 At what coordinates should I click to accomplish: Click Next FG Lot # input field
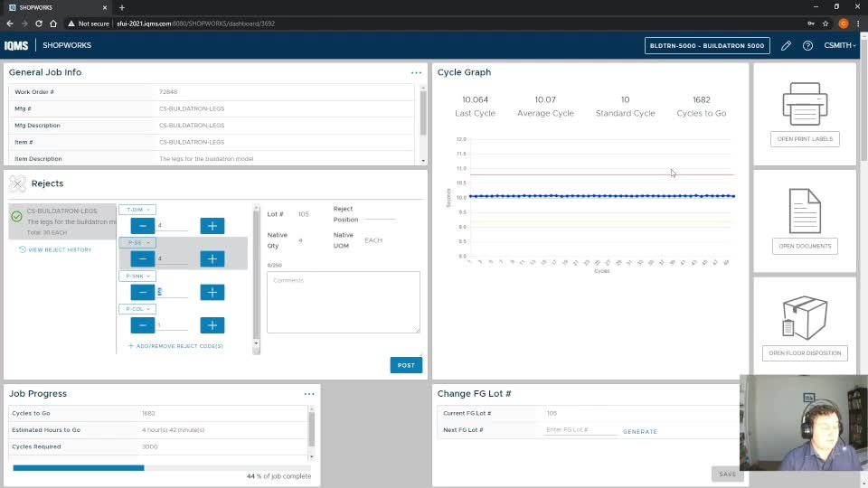[580, 430]
